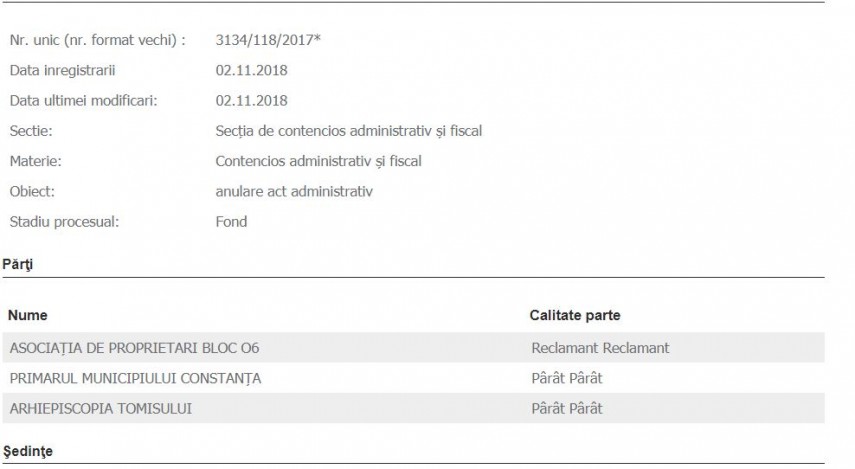Select the 'Secția de contencios administrativ și fiscal' text
Image resolution: width=855 pixels, height=469 pixels.
coord(350,131)
